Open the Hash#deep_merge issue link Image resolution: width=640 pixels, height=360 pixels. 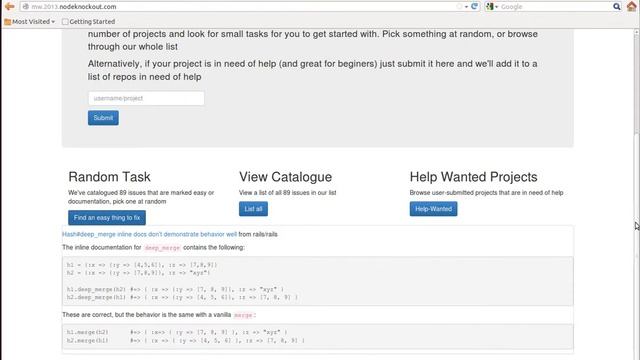point(149,234)
